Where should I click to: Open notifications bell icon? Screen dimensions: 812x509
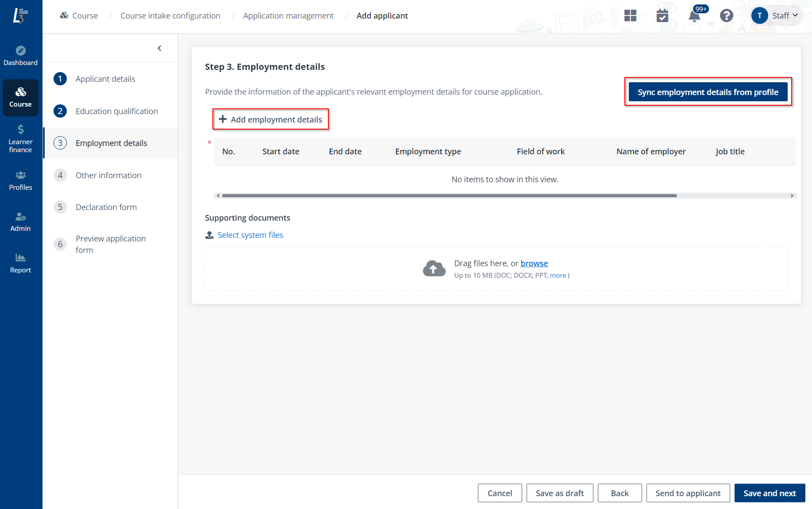(694, 16)
